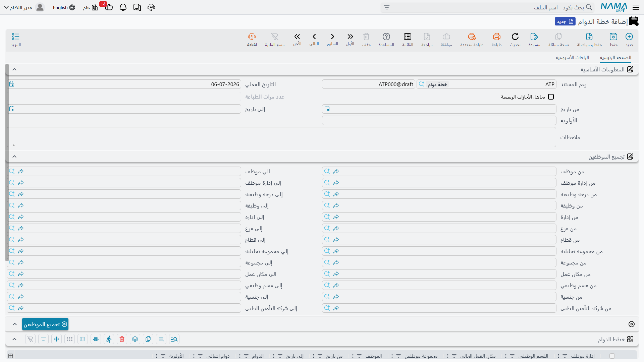Click the مسودة (Draft) icon
The height and width of the screenshot is (362, 644).
point(534,40)
